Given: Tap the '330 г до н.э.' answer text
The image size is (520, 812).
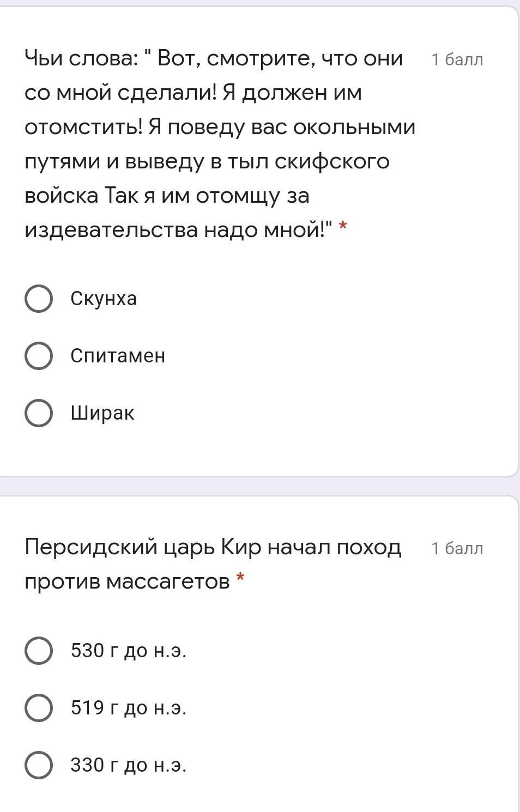Looking at the screenshot, I should [x=129, y=765].
